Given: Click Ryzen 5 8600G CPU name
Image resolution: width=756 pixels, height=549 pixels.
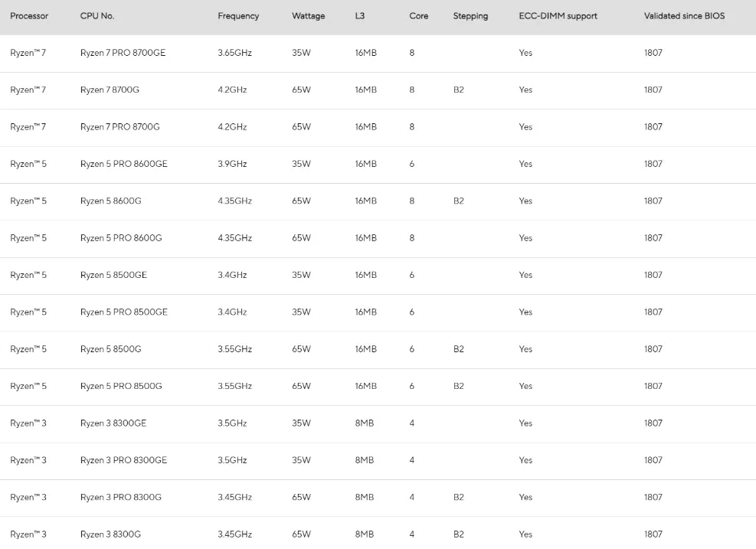Looking at the screenshot, I should [111, 201].
